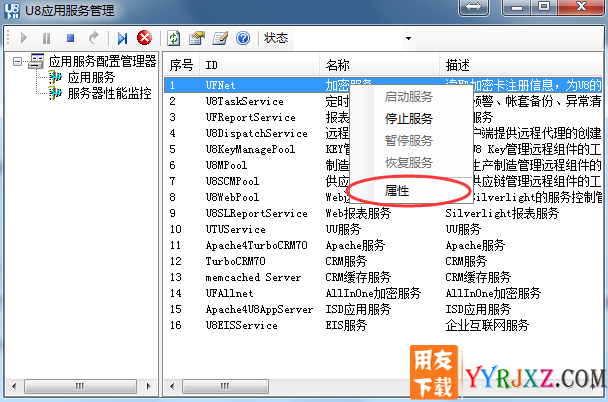Sort by the ID column header
Viewport: 608px width, 402px height.
pos(260,65)
